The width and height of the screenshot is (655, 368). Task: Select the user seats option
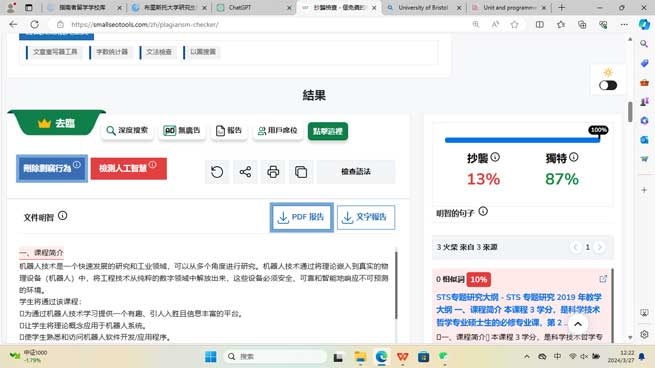pyautogui.click(x=278, y=131)
